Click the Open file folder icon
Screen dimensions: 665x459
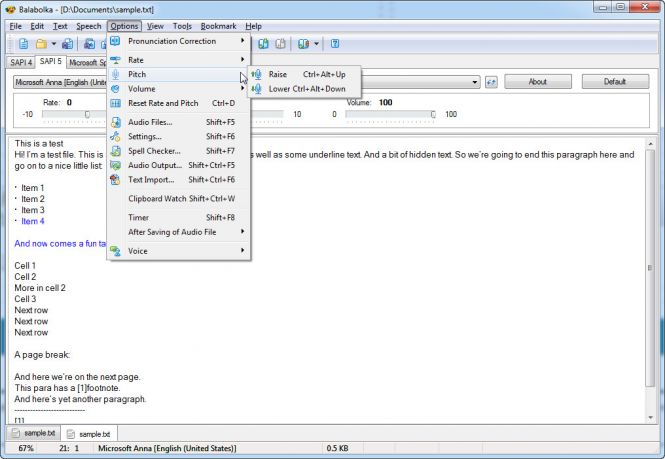pyautogui.click(x=41, y=44)
